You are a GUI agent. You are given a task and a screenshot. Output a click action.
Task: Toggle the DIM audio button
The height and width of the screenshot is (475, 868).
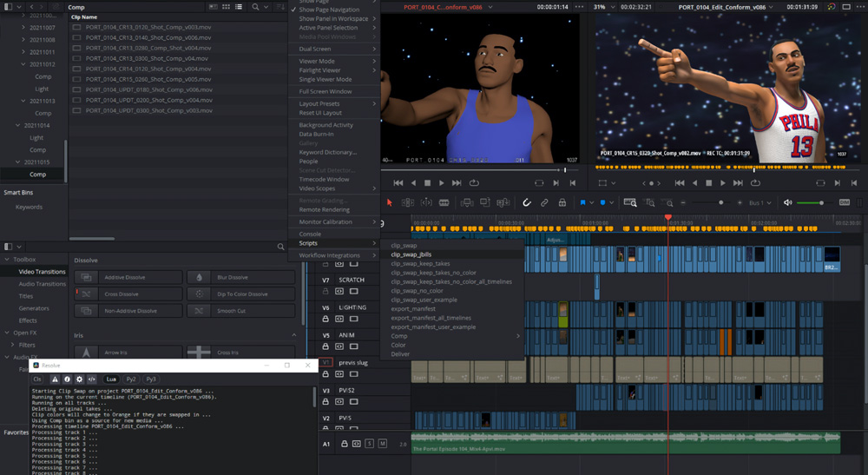[845, 202]
